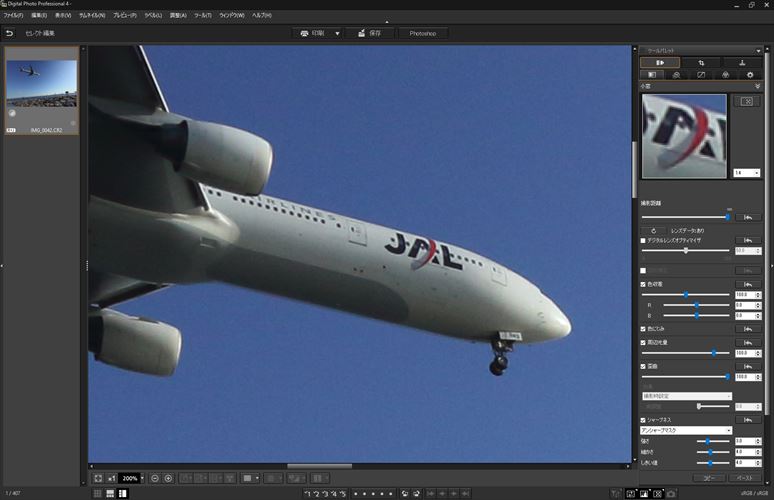Select the lens correction palette tab icon
The image size is (774, 500).
[660, 63]
